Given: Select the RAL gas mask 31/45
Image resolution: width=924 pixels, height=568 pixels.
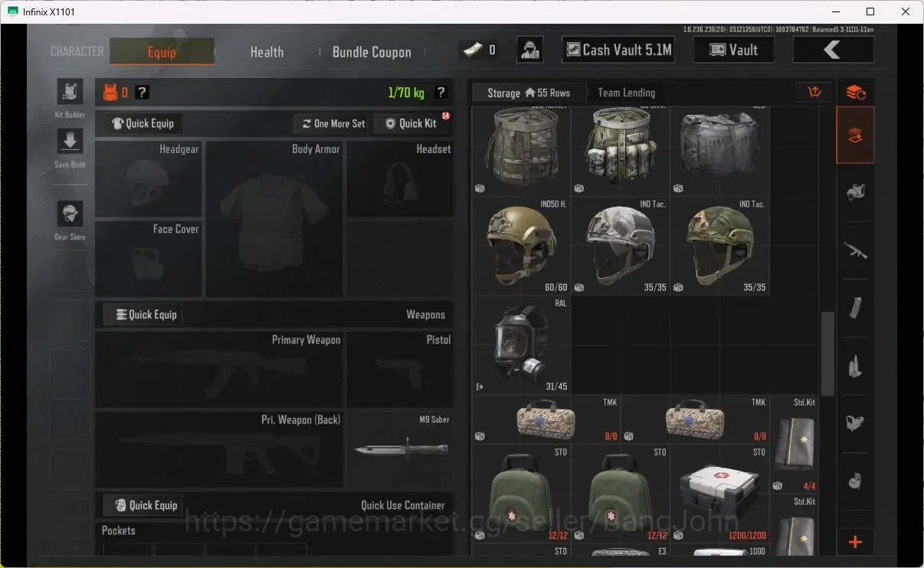Looking at the screenshot, I should (522, 345).
